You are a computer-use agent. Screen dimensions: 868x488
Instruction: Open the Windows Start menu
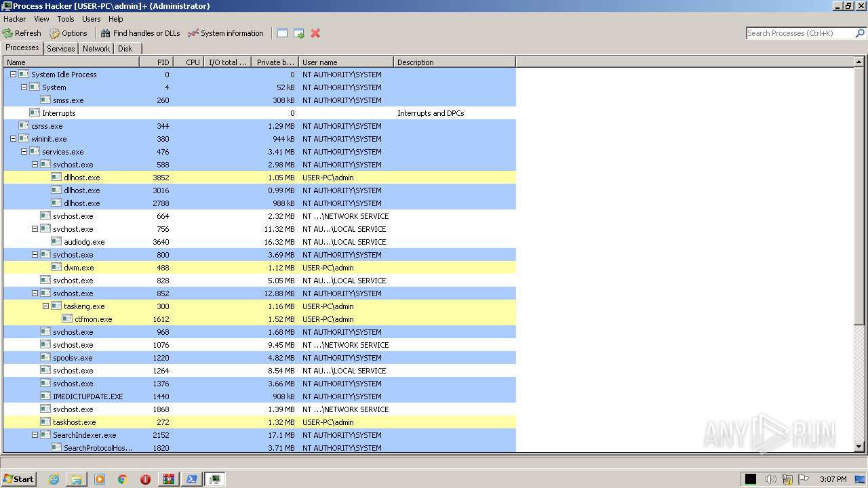[x=18, y=479]
